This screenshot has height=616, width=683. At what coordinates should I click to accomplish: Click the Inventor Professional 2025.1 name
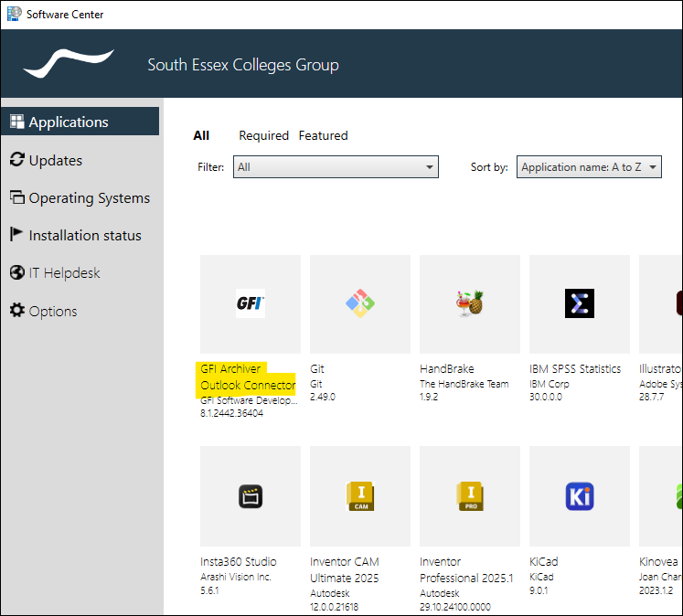[x=466, y=570]
